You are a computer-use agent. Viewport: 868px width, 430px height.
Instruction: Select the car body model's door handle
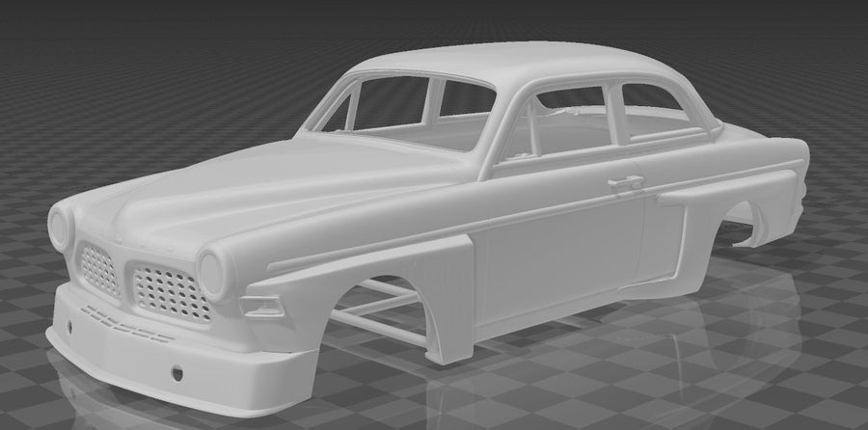pyautogui.click(x=626, y=183)
